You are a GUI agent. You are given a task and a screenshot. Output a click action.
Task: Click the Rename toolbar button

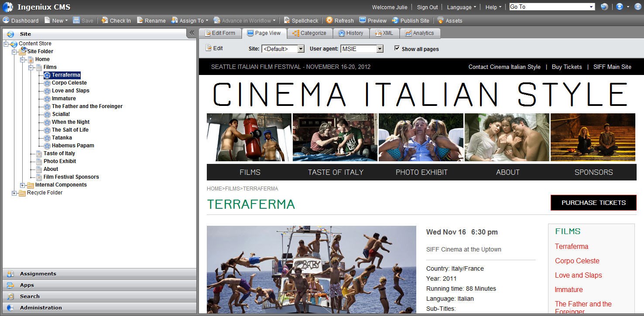(151, 20)
